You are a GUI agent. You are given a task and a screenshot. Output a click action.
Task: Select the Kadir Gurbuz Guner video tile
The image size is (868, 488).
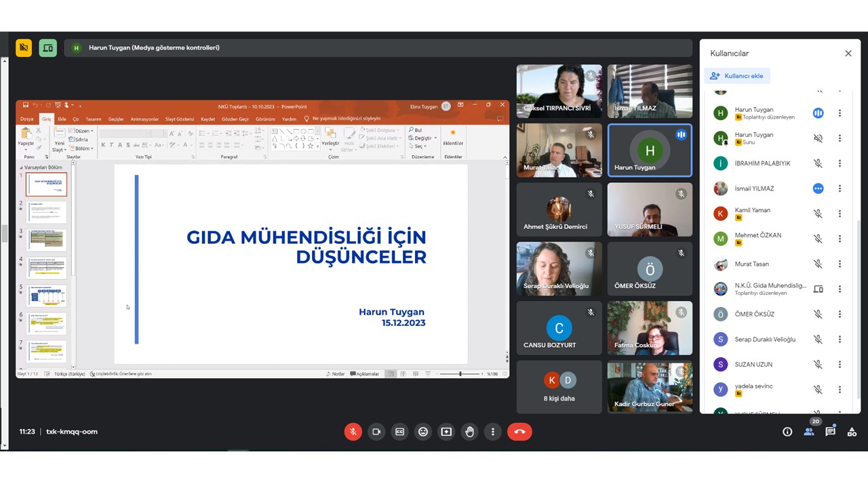coord(650,386)
